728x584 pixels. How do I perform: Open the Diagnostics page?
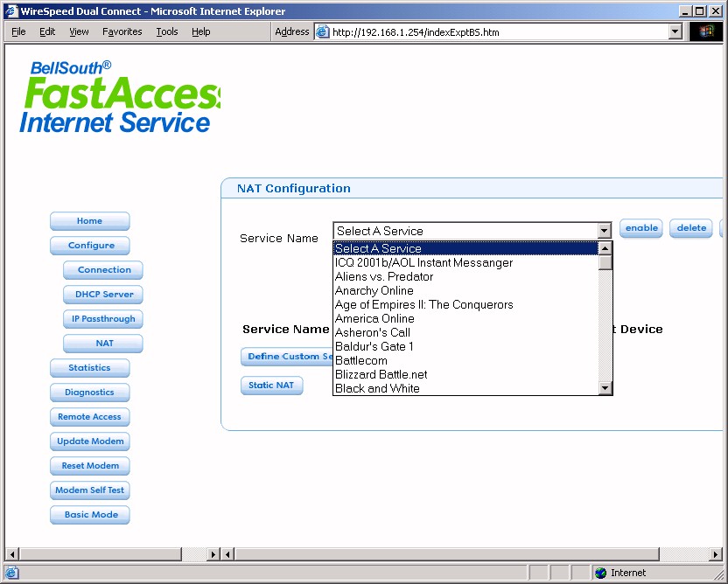[x=89, y=393]
